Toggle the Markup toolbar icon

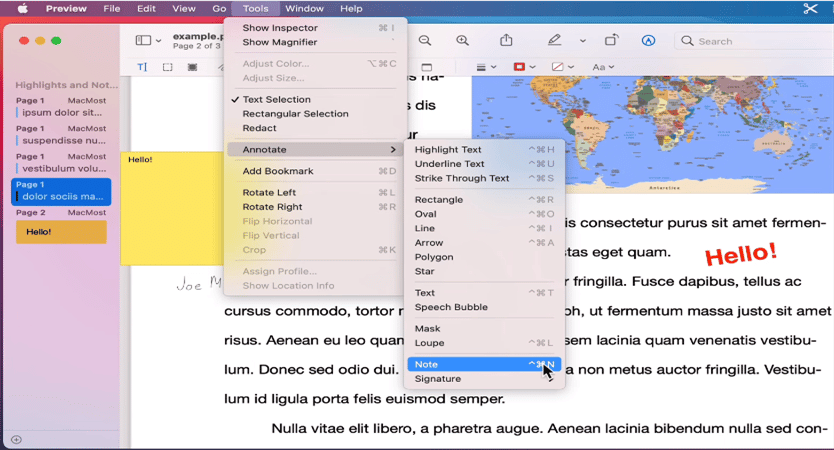pyautogui.click(x=648, y=40)
